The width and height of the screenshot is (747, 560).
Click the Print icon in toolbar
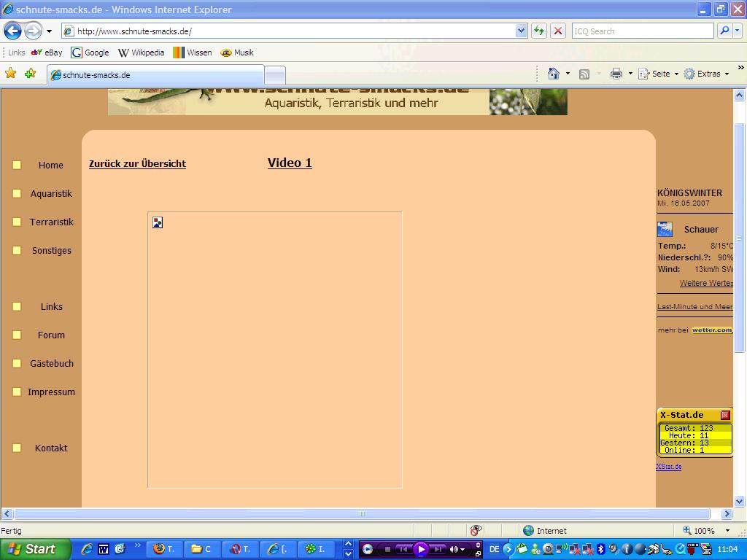pyautogui.click(x=616, y=74)
